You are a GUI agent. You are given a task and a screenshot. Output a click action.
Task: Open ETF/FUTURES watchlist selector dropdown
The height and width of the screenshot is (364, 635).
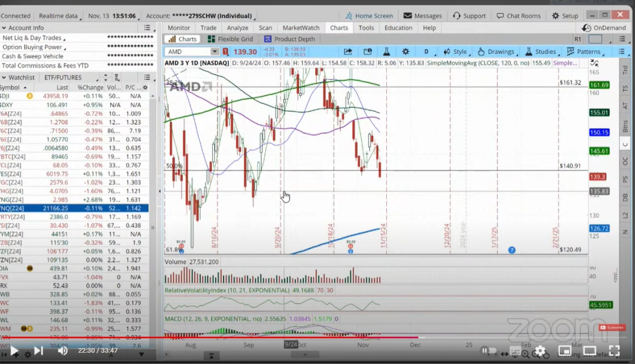click(x=71, y=78)
